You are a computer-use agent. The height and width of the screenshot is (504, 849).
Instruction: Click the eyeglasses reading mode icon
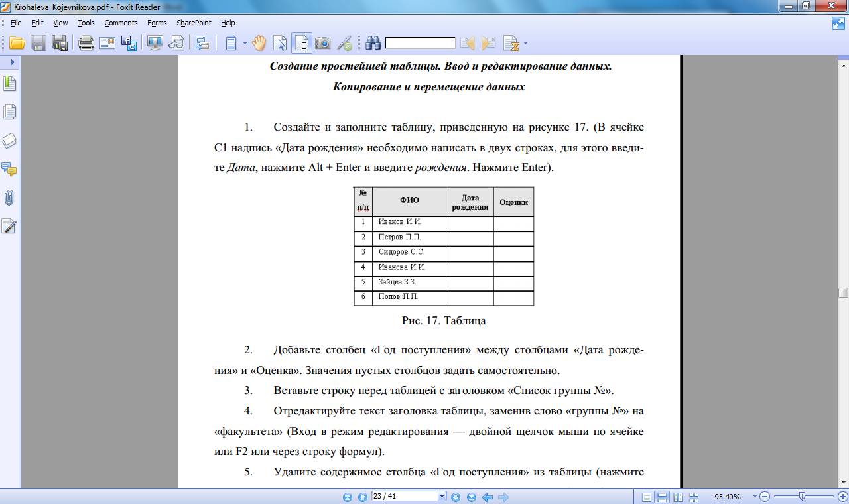pyautogui.click(x=176, y=44)
